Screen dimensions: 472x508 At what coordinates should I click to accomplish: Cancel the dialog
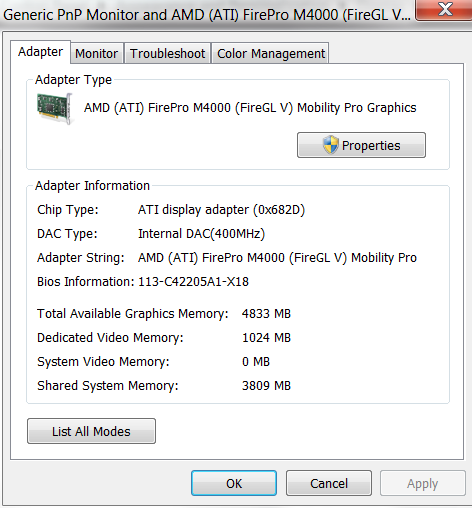pyautogui.click(x=329, y=483)
